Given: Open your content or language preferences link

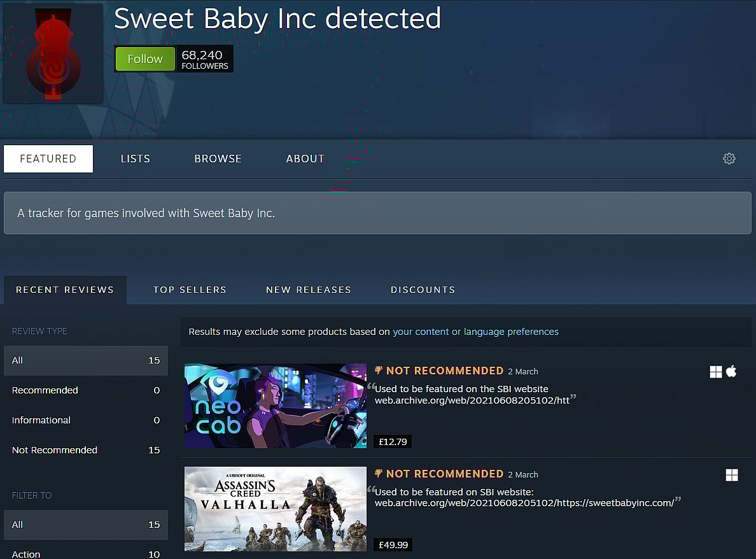Looking at the screenshot, I should (476, 332).
